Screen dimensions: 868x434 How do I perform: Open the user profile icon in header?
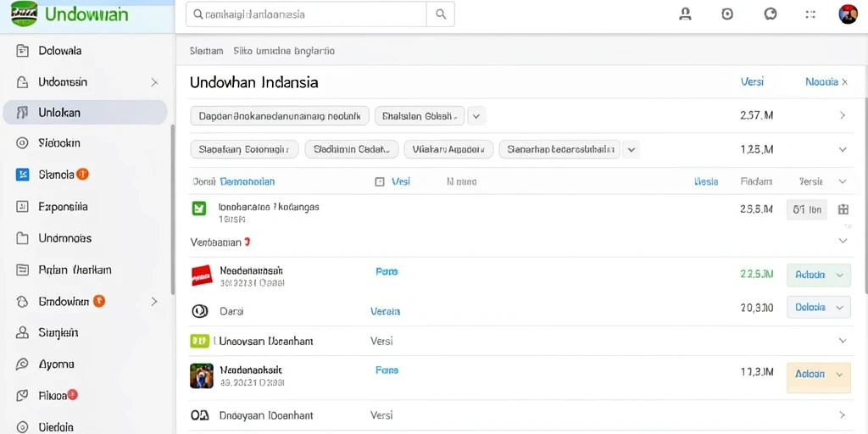click(685, 14)
